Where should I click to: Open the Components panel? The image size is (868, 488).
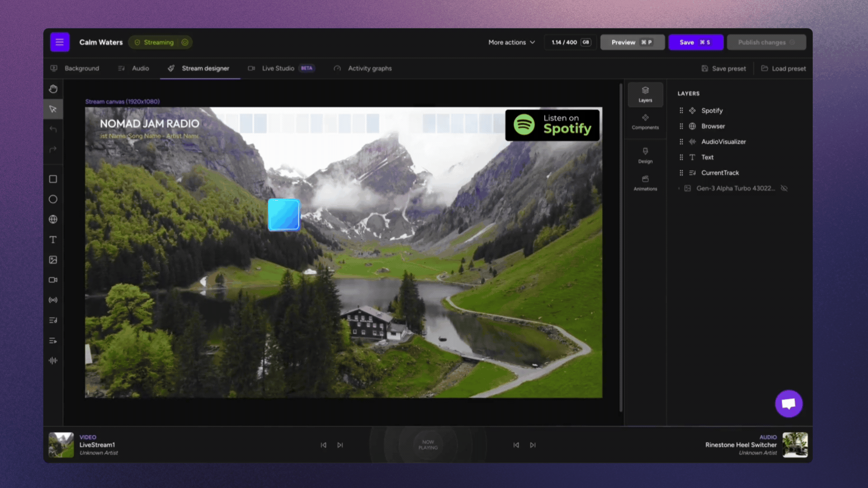(645, 121)
